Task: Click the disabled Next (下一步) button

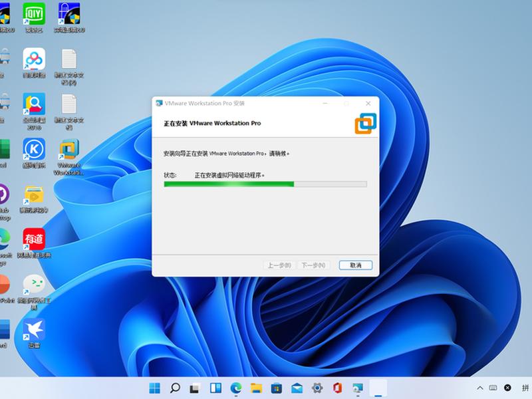Action: coord(313,265)
